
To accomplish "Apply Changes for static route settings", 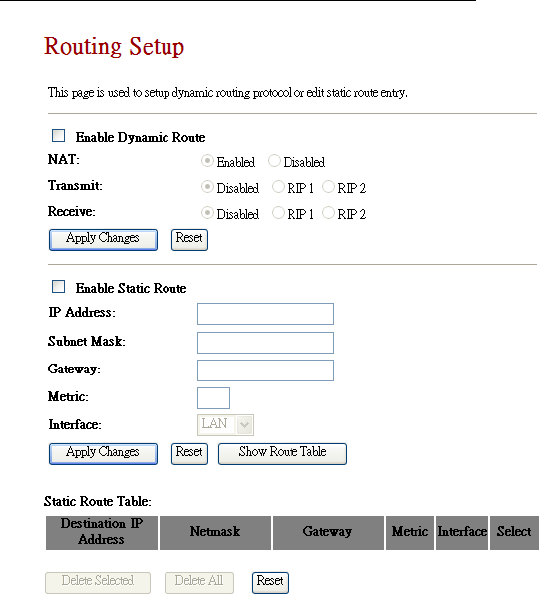I will [103, 454].
